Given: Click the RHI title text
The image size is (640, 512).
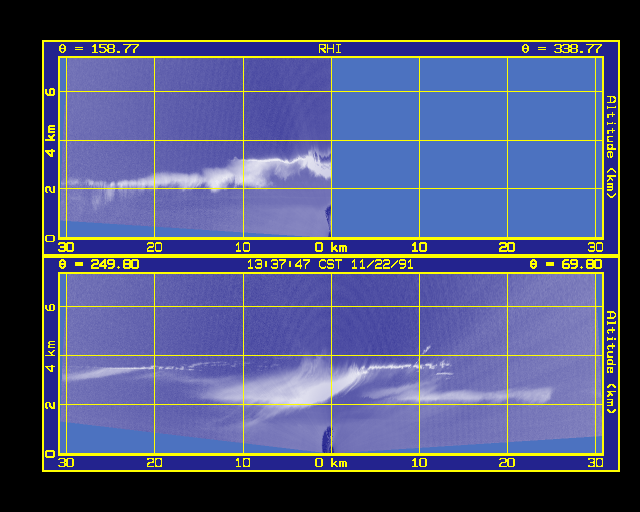Looking at the screenshot, I should click(330, 49).
